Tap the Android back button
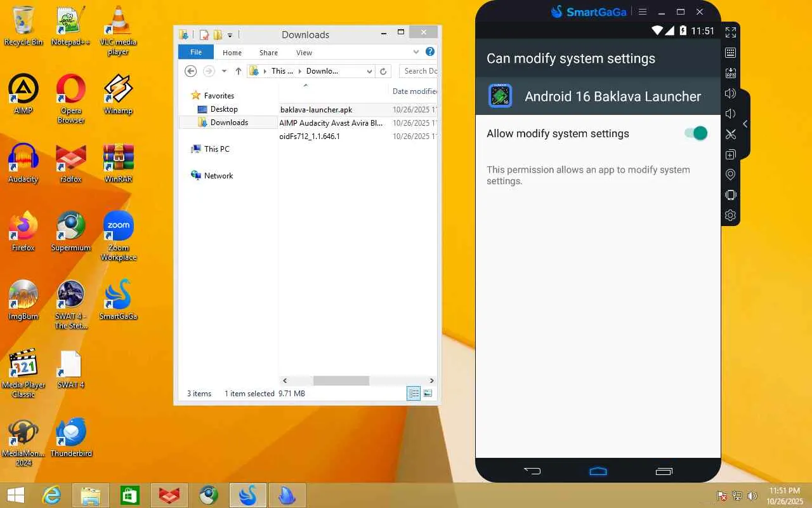The height and width of the screenshot is (508, 812). (532, 471)
